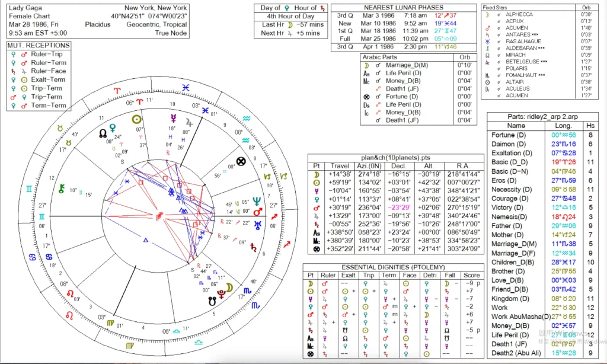Click the Nemesis(D) entry in Parts list
Image resolution: width=607 pixels, height=364 pixels.
pos(509,217)
